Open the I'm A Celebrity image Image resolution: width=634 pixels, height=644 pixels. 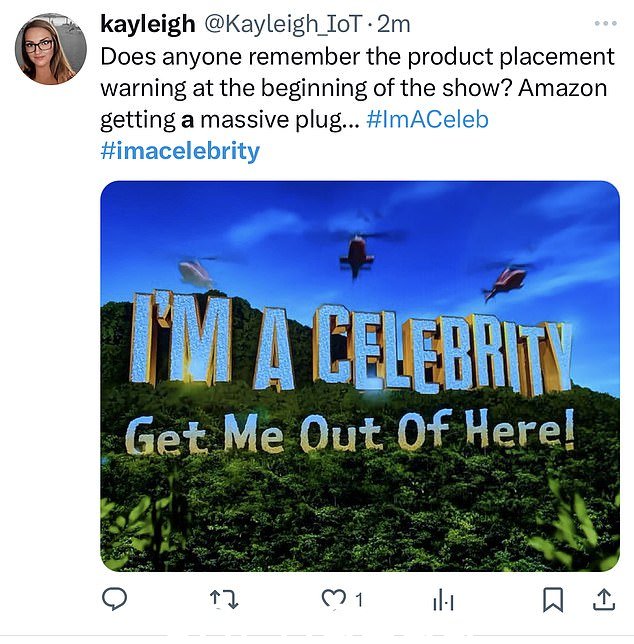pos(360,376)
